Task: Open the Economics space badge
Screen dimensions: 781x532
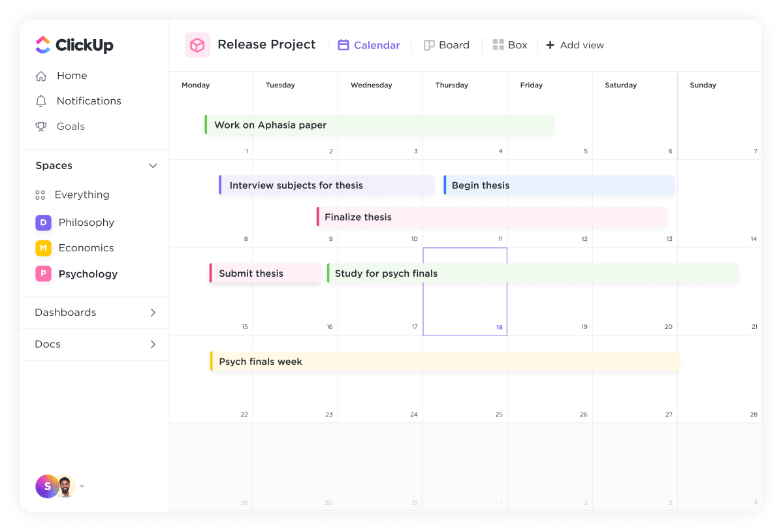Action: (43, 248)
